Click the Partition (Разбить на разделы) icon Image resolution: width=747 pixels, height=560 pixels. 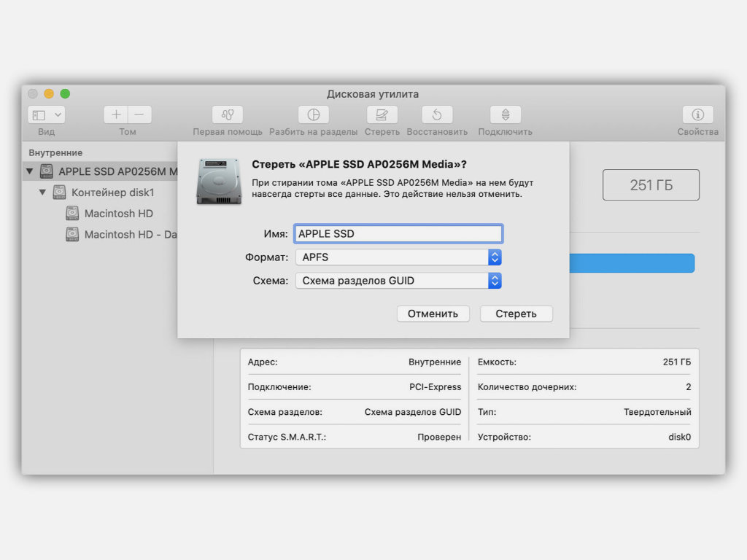pos(313,115)
